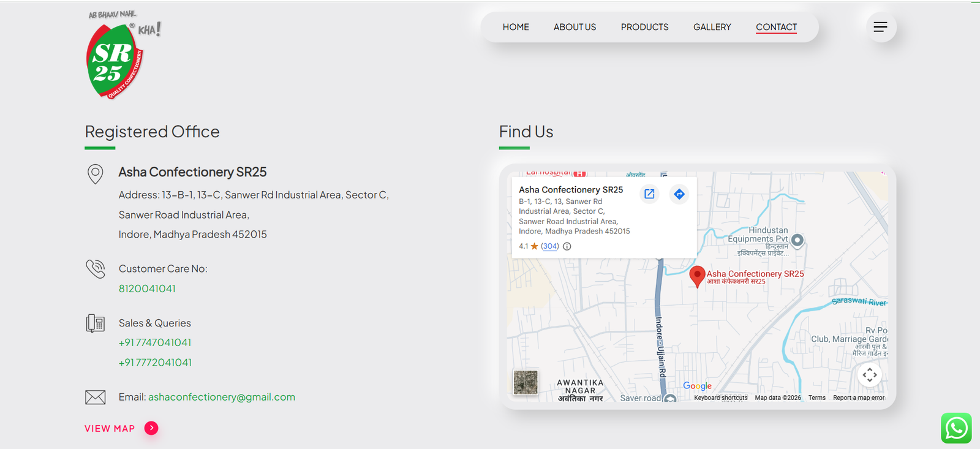This screenshot has height=449, width=980.
Task: Click Saraswati River map label
Action: coord(859,301)
